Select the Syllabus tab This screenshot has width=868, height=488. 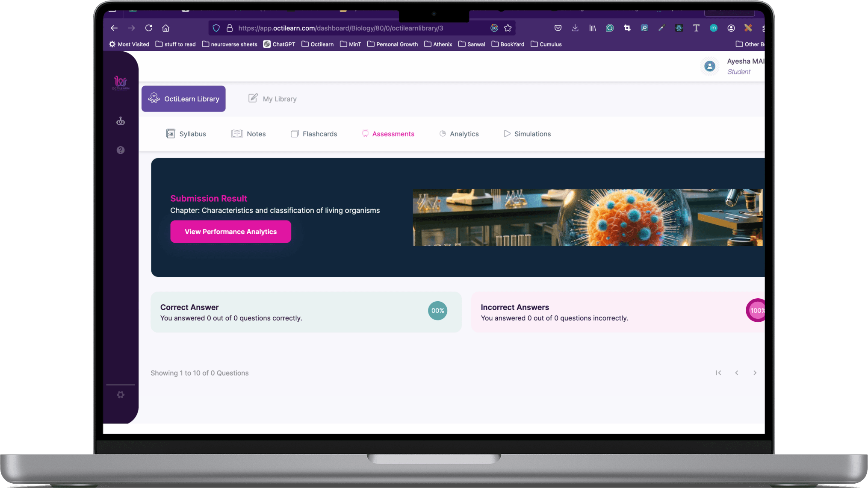[x=186, y=133]
